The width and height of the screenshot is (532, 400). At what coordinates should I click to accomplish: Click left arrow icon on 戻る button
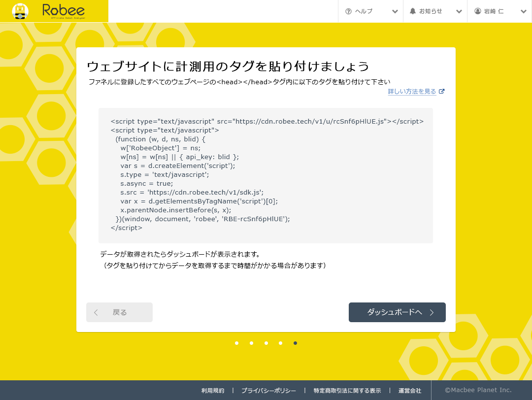[96, 312]
